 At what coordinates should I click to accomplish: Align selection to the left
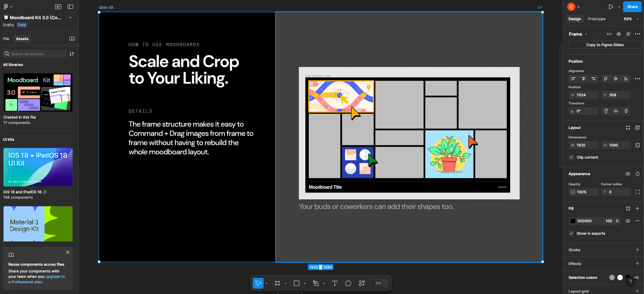573,79
